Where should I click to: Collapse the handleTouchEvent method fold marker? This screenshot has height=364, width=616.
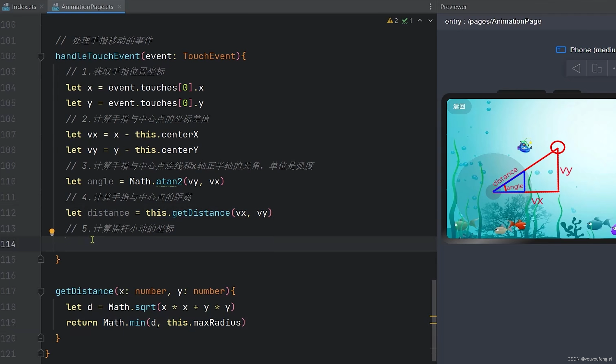coord(41,56)
